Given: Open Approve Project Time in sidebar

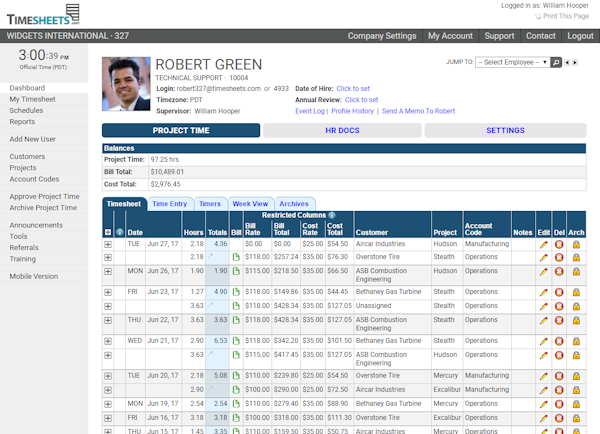Looking at the screenshot, I should (x=43, y=197).
